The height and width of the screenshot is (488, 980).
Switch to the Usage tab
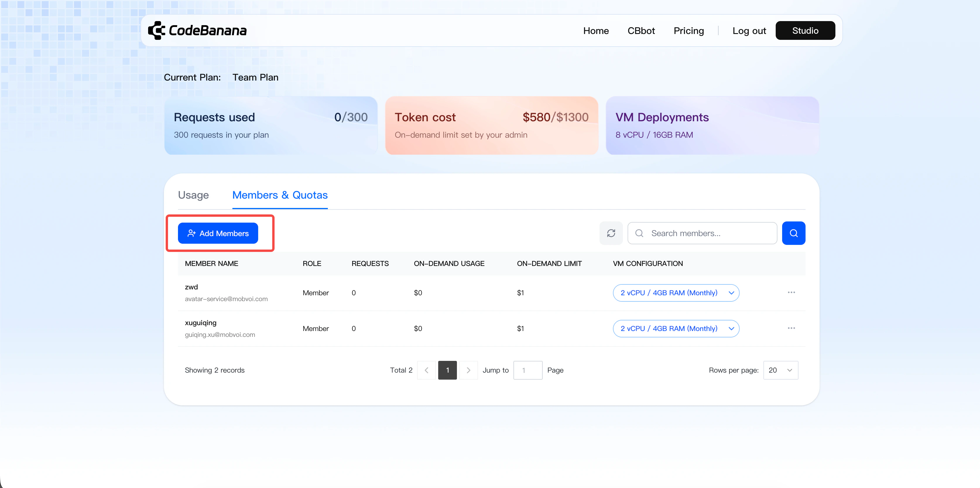193,195
